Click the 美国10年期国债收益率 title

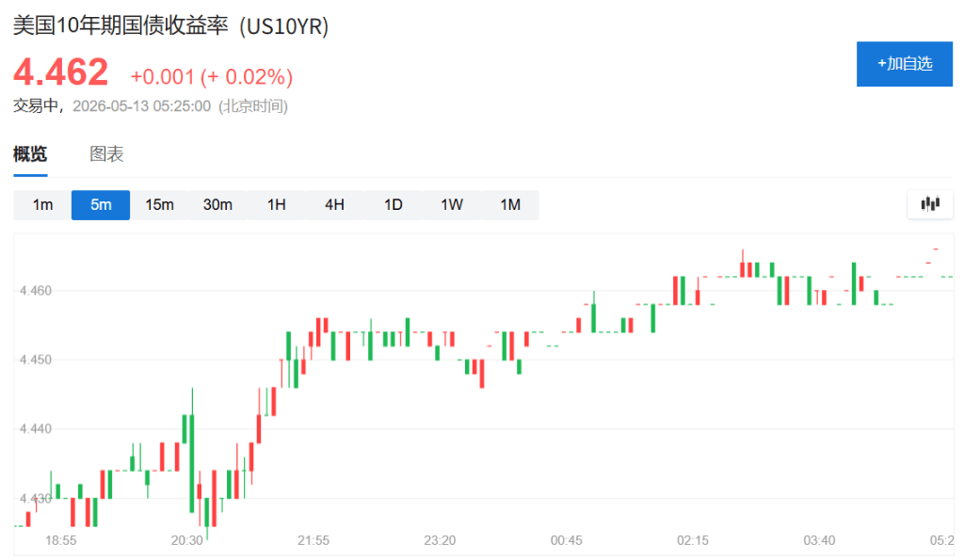(x=120, y=25)
